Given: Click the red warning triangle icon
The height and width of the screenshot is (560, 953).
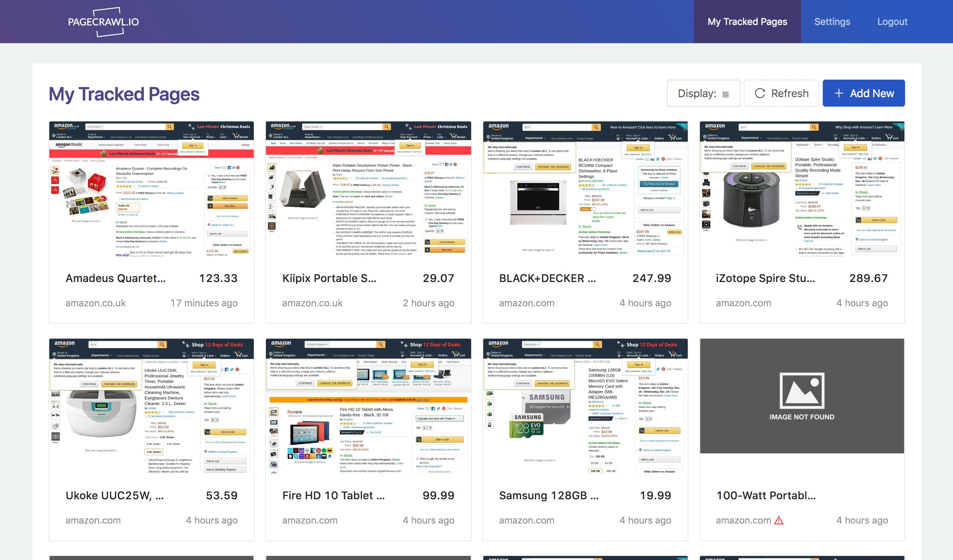Looking at the screenshot, I should click(x=779, y=520).
